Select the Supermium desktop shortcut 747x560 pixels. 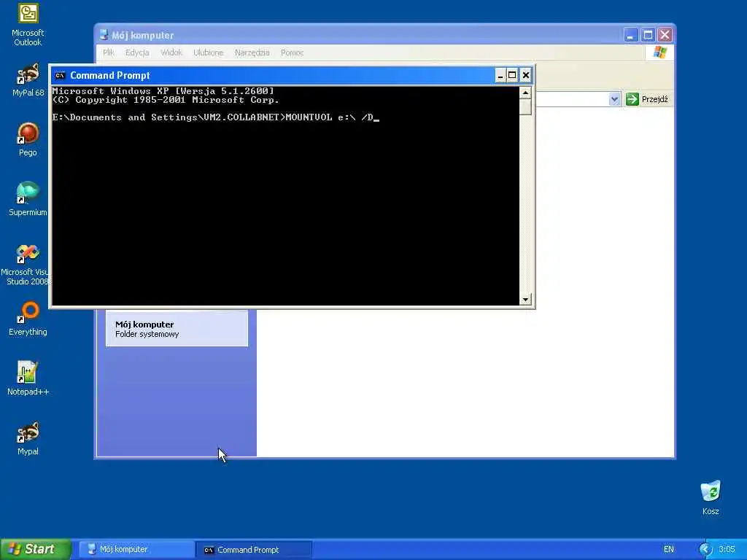[x=28, y=199]
